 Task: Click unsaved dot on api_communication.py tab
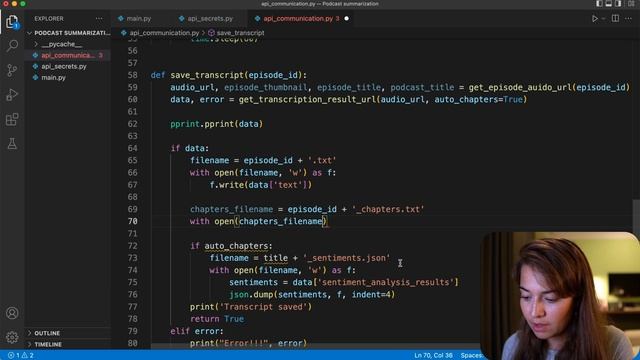tap(347, 18)
